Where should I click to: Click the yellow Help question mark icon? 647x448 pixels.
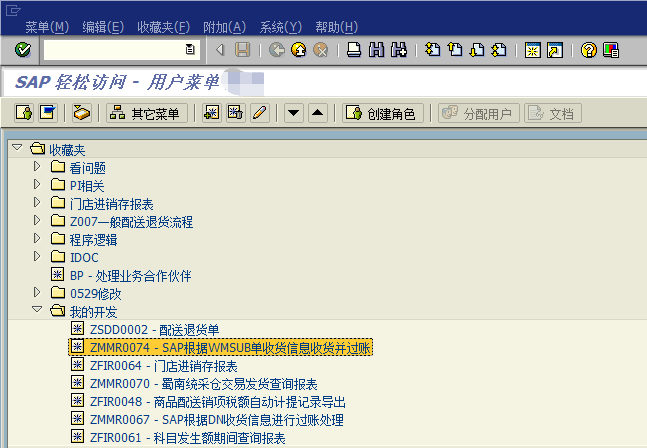pos(588,50)
